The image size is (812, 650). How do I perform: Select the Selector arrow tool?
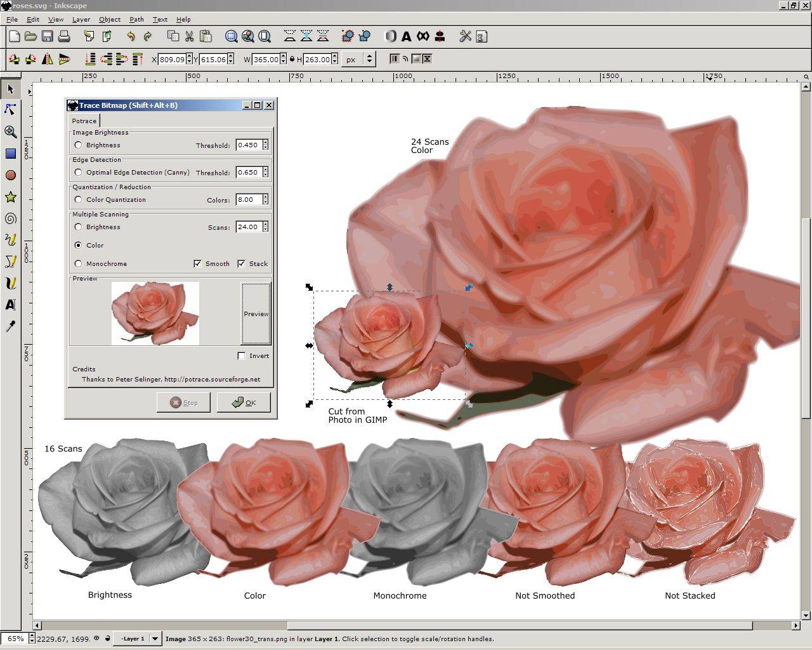point(10,88)
